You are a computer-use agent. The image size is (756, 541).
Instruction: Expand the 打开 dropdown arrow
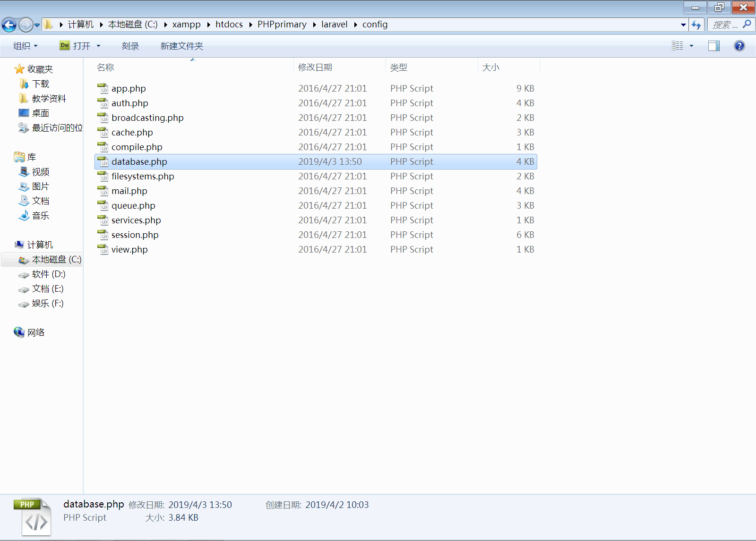coord(98,46)
